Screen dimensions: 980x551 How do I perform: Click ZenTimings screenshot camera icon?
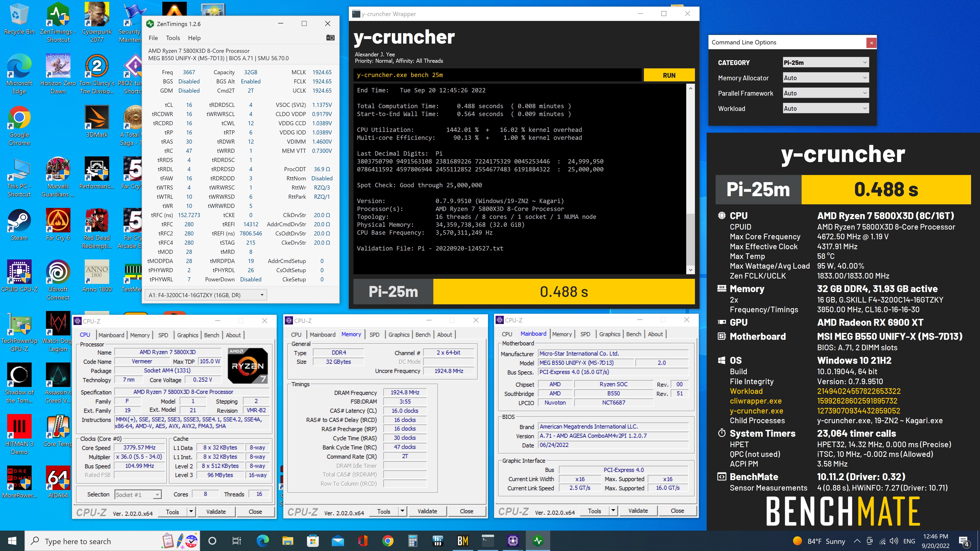[330, 38]
